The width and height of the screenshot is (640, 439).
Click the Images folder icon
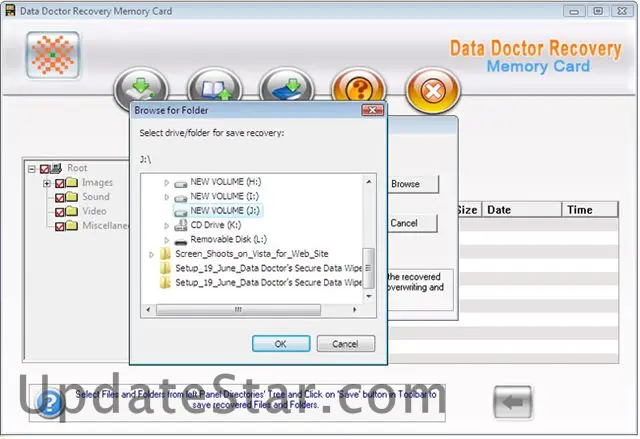click(72, 182)
